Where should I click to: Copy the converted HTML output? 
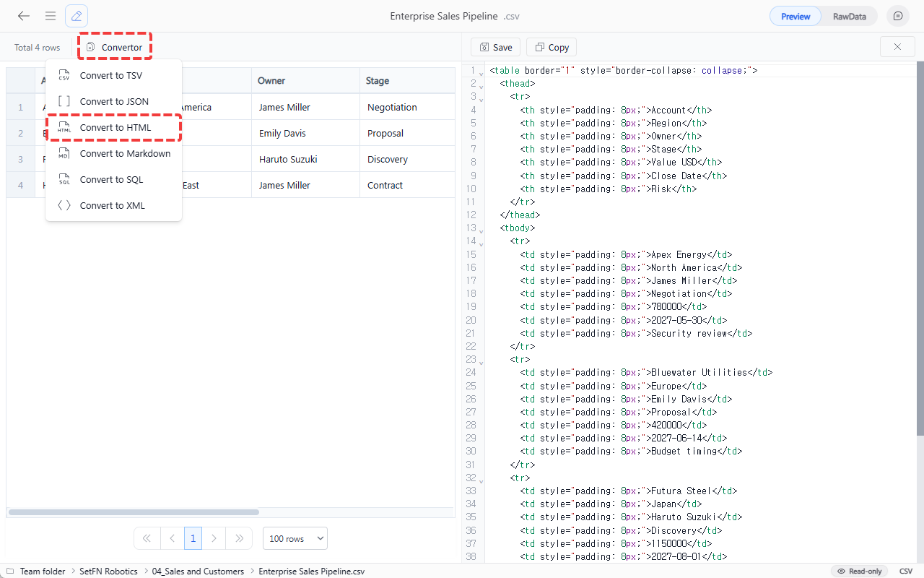coord(552,47)
